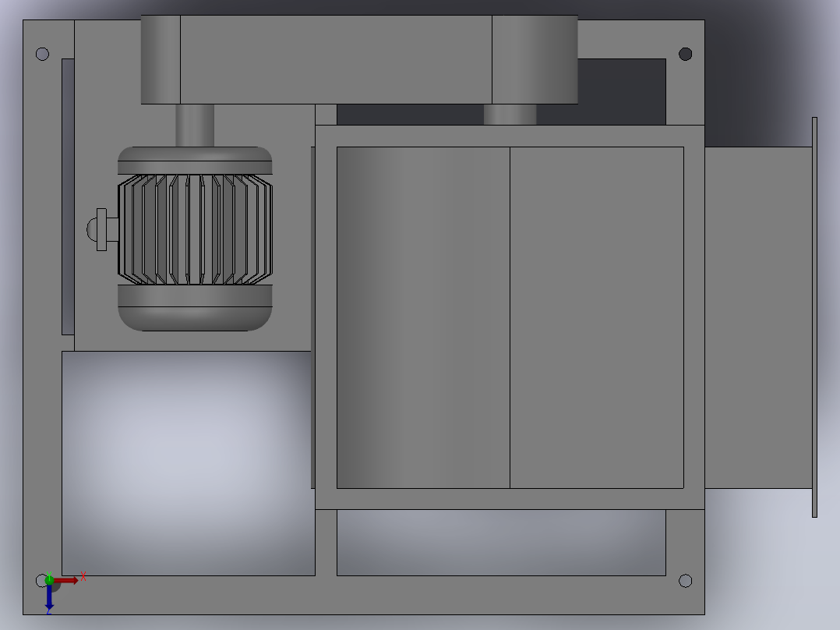840x630 pixels.
Task: Click the blue Z axis arrow of triad
Action: [49, 596]
